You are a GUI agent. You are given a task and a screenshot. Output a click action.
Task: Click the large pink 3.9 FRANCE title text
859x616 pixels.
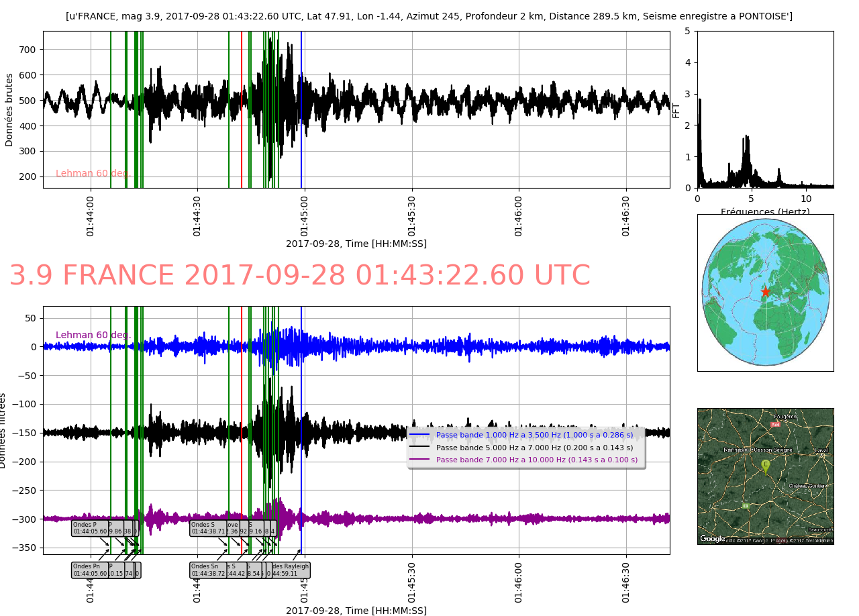coord(299,276)
